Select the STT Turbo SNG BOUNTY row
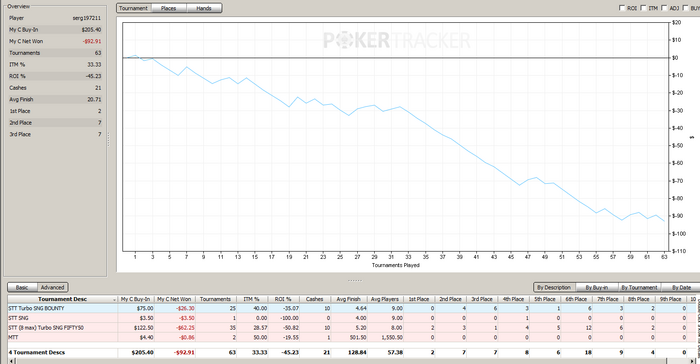Viewport: 700px width, 364px height. [352, 308]
